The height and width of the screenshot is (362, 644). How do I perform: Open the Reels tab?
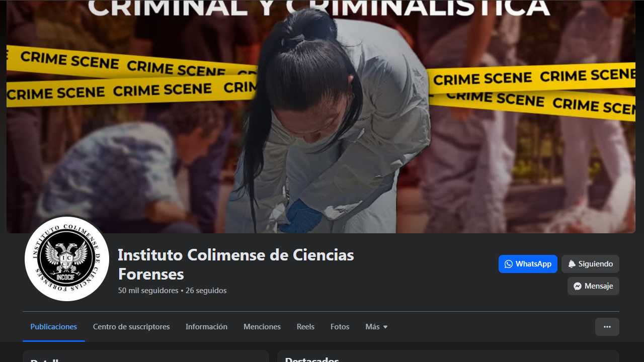click(x=305, y=327)
